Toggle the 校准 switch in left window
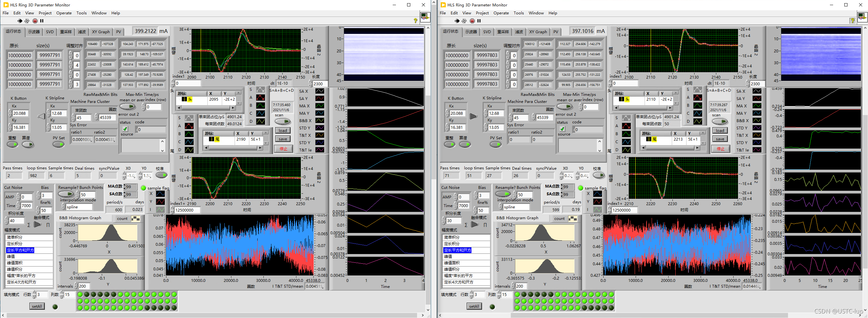The height and width of the screenshot is (318, 868). [161, 175]
